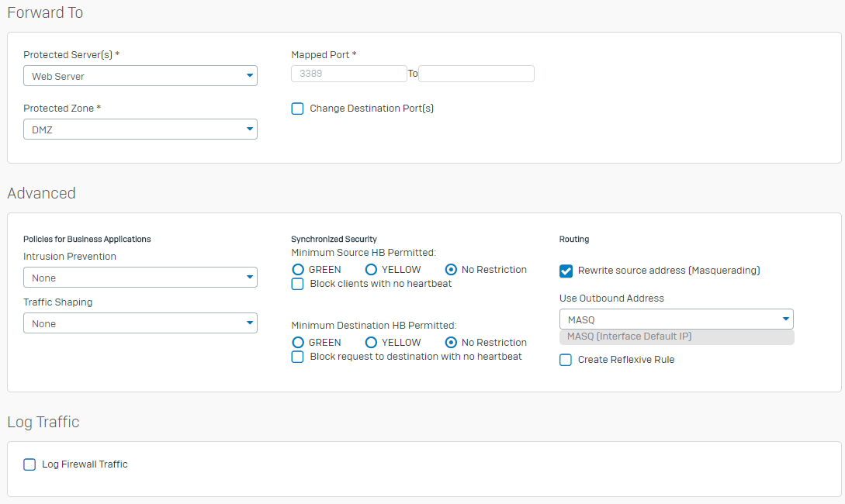Select GREEN for Minimum Destination HB

pyautogui.click(x=298, y=343)
